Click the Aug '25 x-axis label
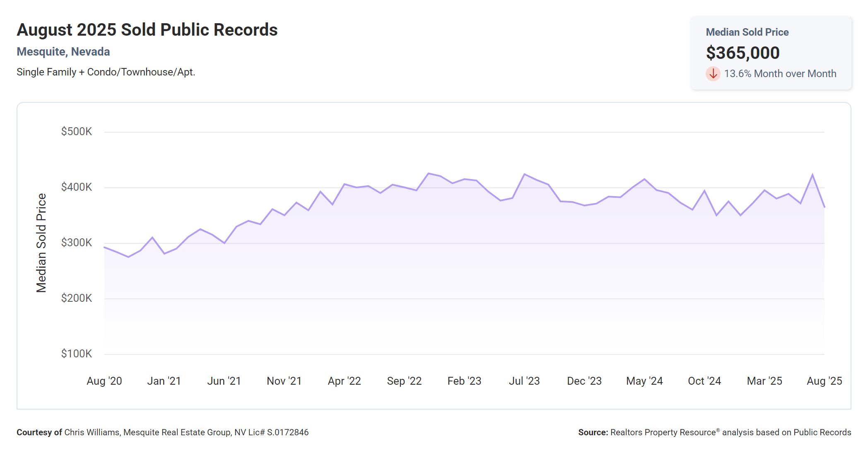This screenshot has height=456, width=868. pyautogui.click(x=824, y=381)
